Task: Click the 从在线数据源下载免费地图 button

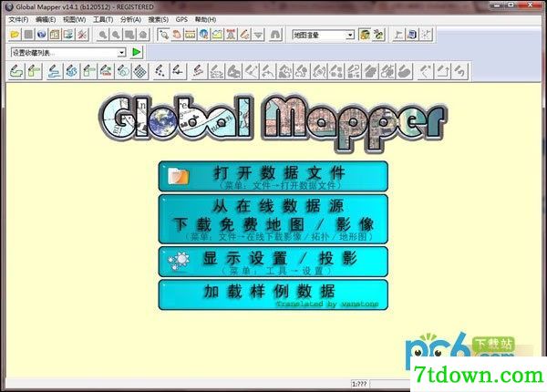Action: click(273, 219)
